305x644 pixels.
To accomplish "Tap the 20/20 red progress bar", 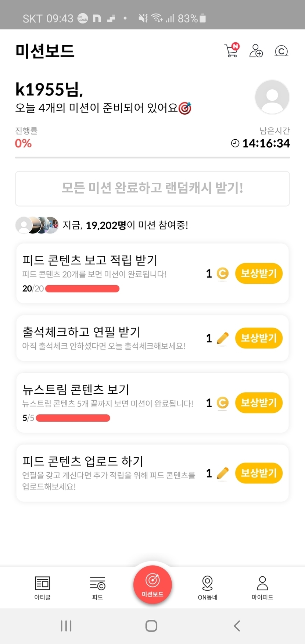I will (82, 289).
